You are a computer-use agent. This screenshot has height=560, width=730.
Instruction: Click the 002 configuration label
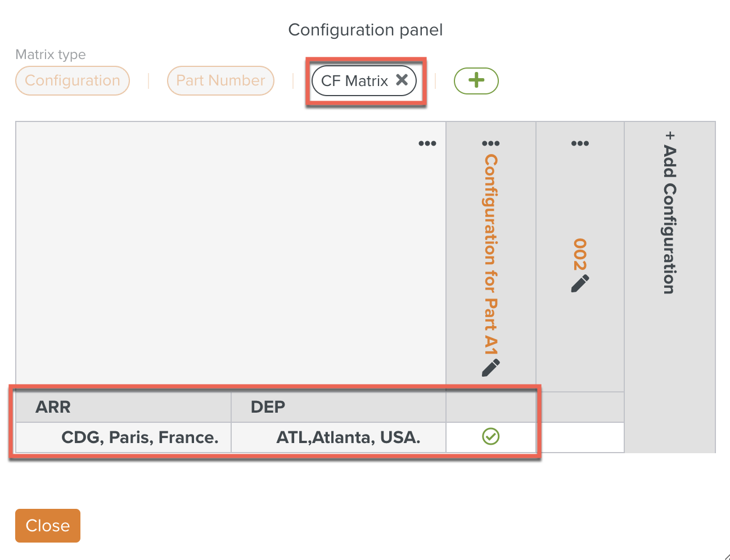point(580,254)
